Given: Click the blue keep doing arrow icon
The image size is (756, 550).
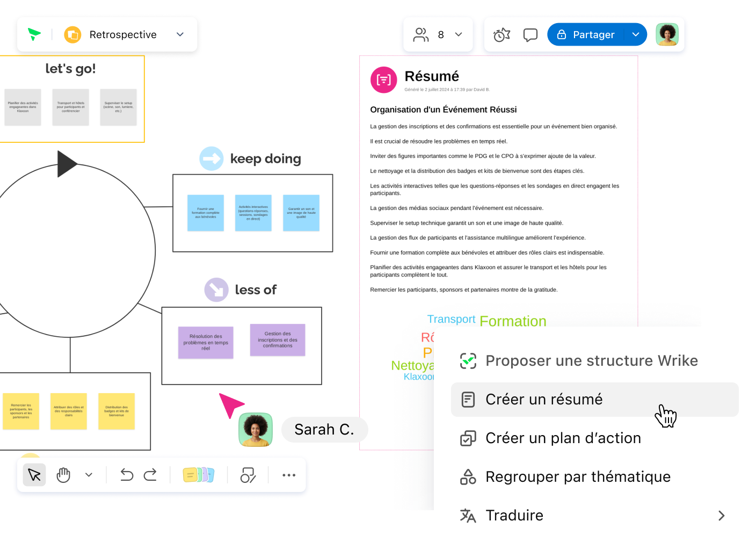Looking at the screenshot, I should click(x=212, y=158).
